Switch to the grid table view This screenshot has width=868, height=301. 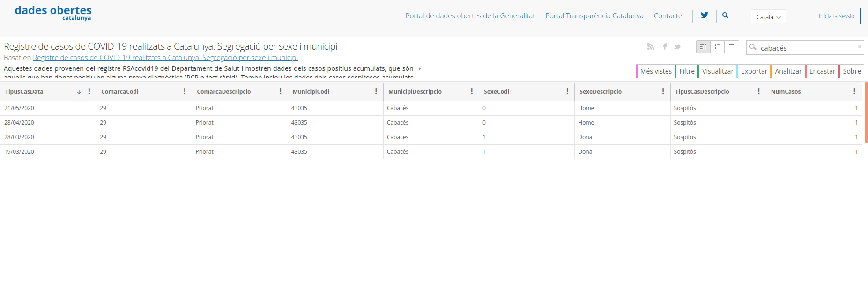703,47
